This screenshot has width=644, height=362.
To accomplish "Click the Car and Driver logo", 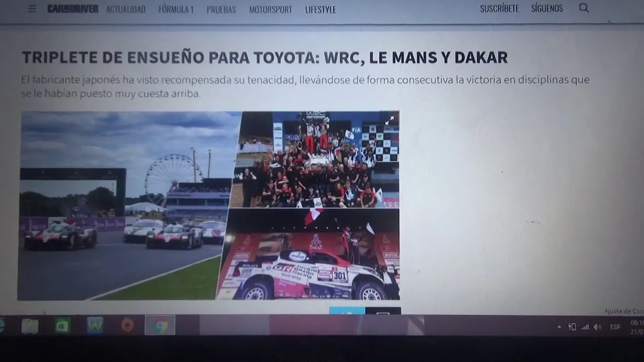I will coord(73,9).
